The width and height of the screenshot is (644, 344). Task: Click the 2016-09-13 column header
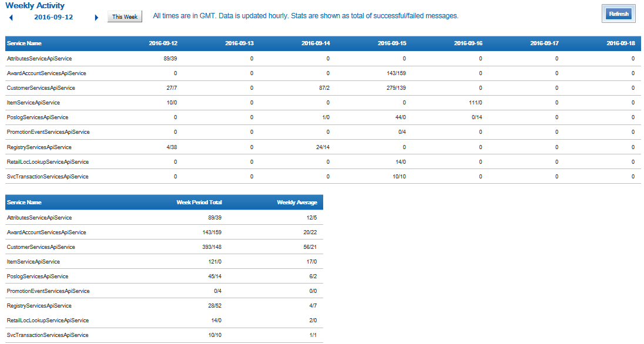click(240, 43)
